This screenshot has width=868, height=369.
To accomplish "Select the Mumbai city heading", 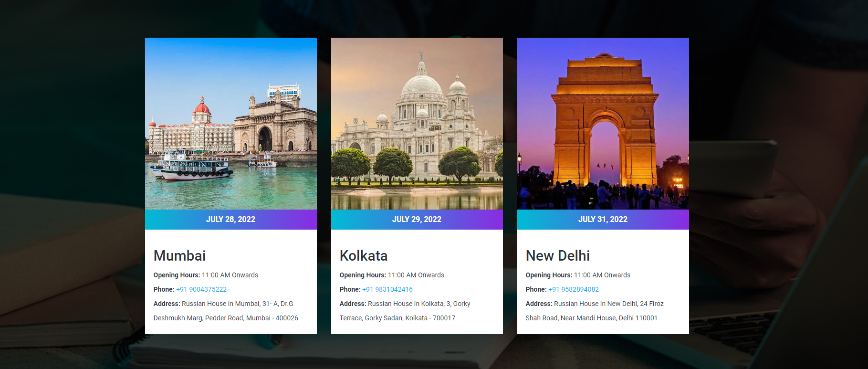I will coord(179,256).
